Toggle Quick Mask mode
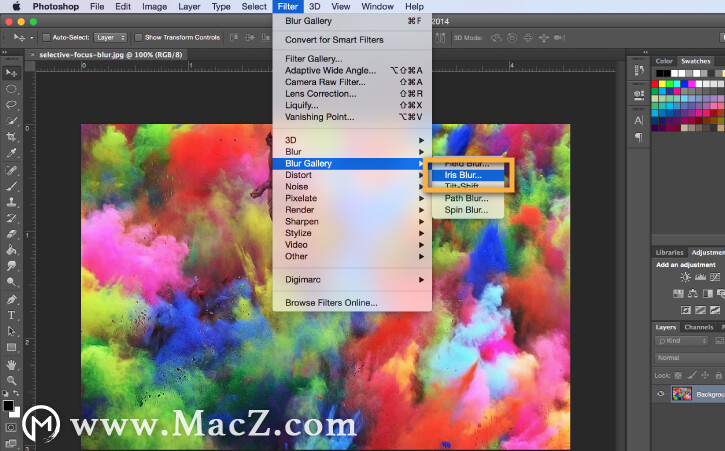Screen dimensions: 725x451 (11, 427)
